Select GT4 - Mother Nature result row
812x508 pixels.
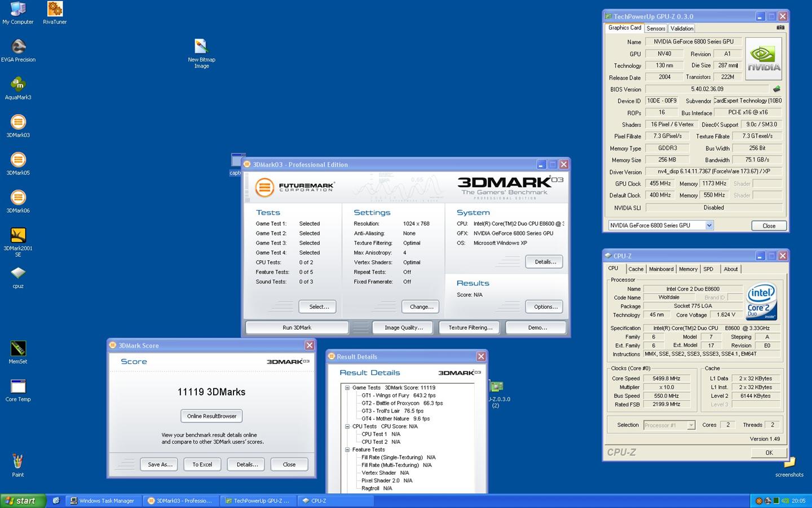tap(395, 419)
